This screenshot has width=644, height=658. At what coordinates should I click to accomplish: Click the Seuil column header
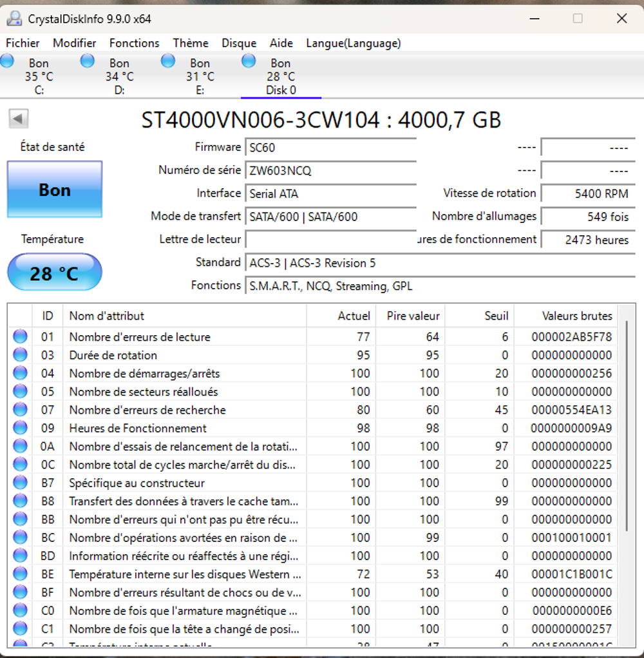pyautogui.click(x=480, y=316)
